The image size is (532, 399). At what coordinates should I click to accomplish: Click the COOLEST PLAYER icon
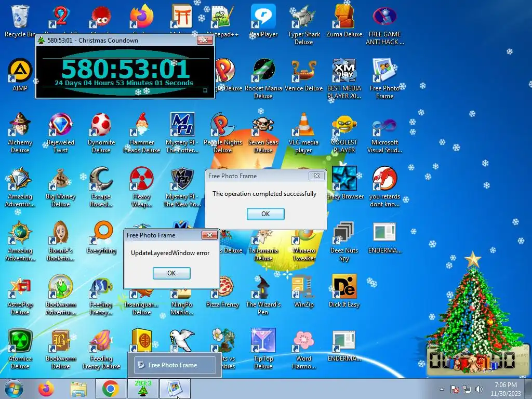[344, 132]
